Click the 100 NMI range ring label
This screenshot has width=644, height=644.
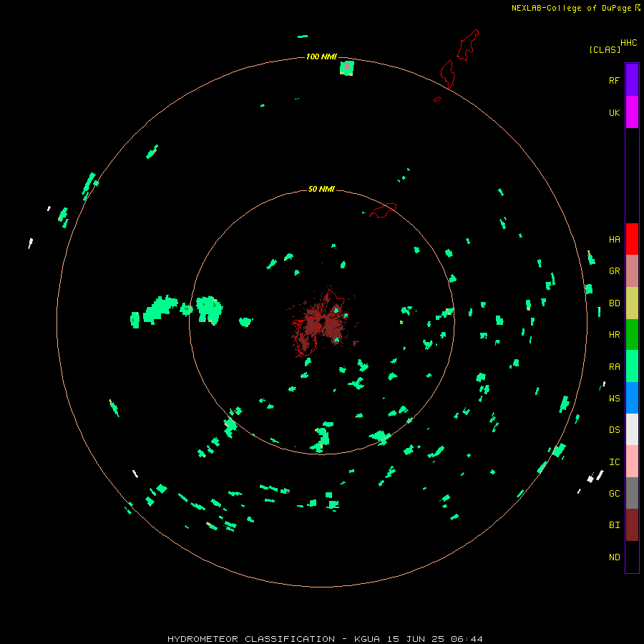pyautogui.click(x=321, y=57)
